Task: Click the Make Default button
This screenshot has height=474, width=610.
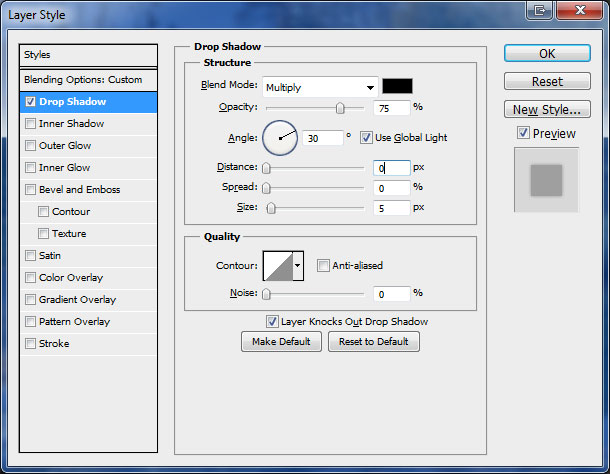Action: pos(281,342)
